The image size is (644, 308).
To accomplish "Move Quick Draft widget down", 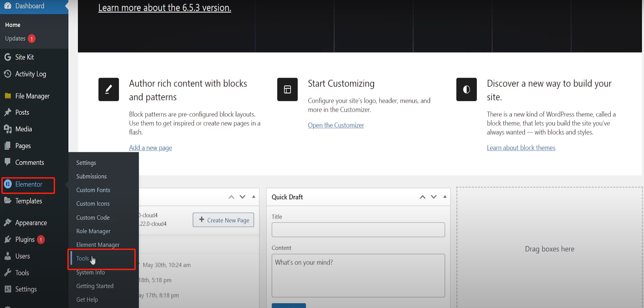I will [433, 197].
